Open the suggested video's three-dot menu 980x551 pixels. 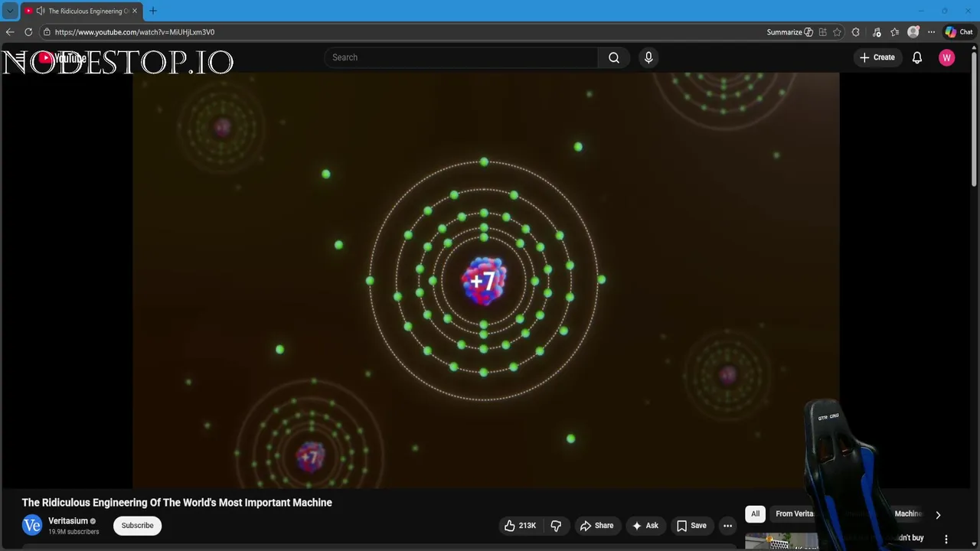946,540
